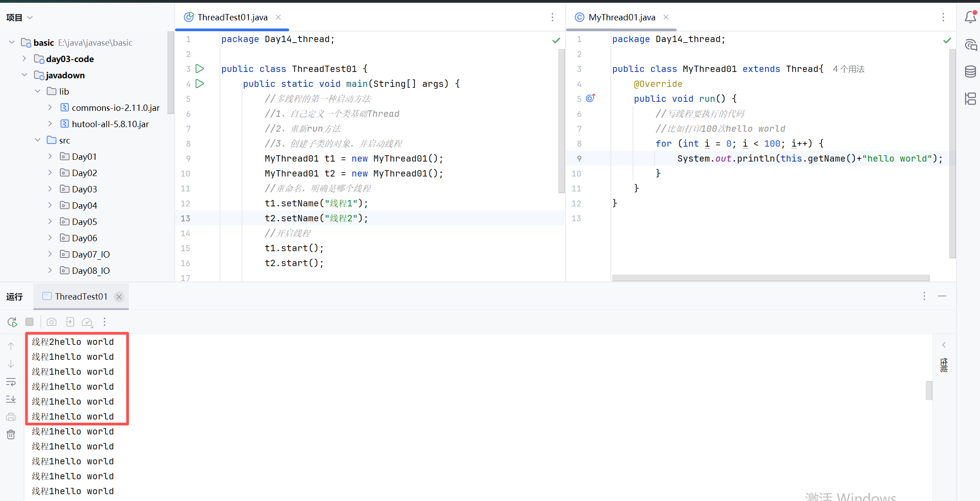Open the Run toolbar more options menu
The height and width of the screenshot is (501, 980).
coord(105,322)
